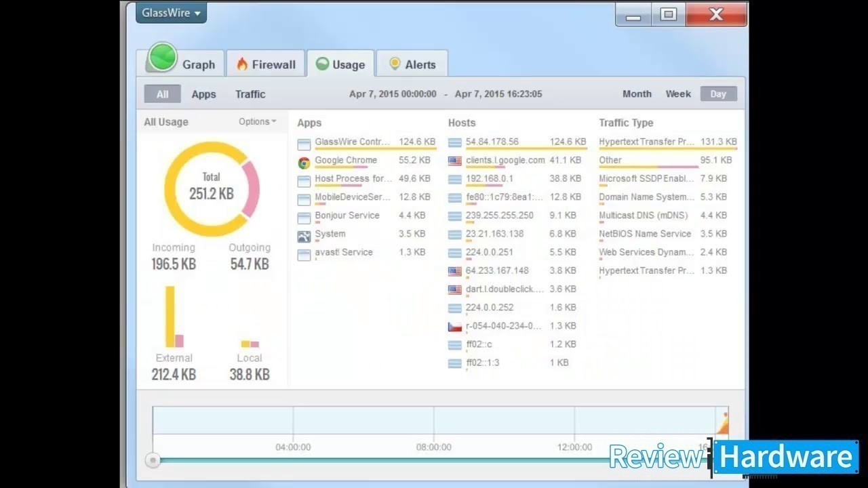The width and height of the screenshot is (868, 488).
Task: Switch the time range to Week
Action: [x=678, y=94]
